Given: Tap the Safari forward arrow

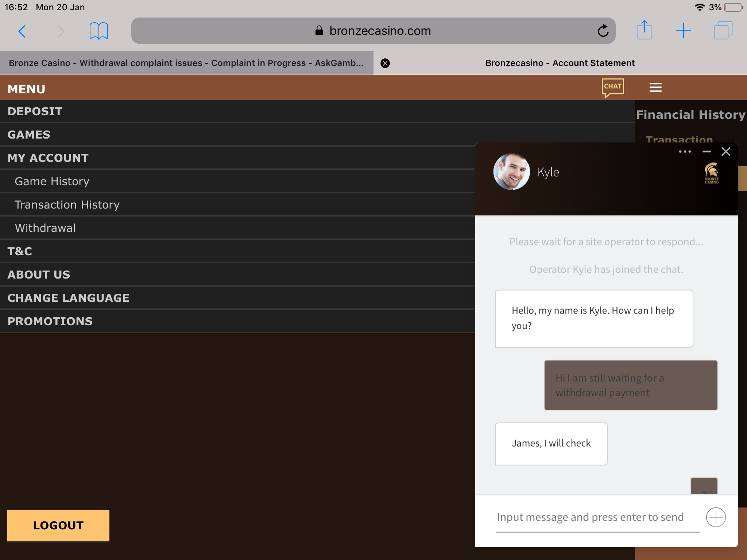Looking at the screenshot, I should (61, 31).
